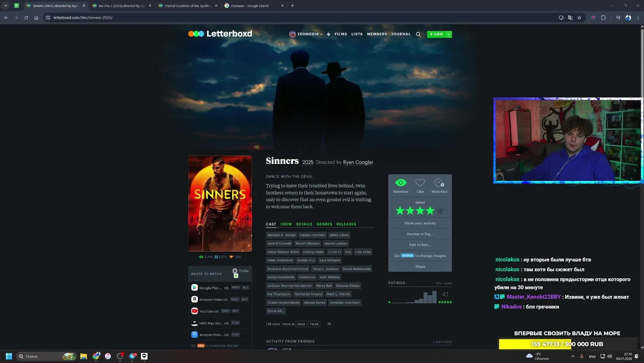Open LISTS in navigation
The image size is (644, 363).
click(x=357, y=34)
